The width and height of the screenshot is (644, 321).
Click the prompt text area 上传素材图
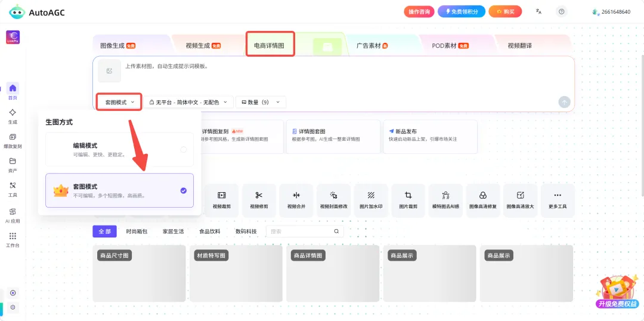click(167, 66)
